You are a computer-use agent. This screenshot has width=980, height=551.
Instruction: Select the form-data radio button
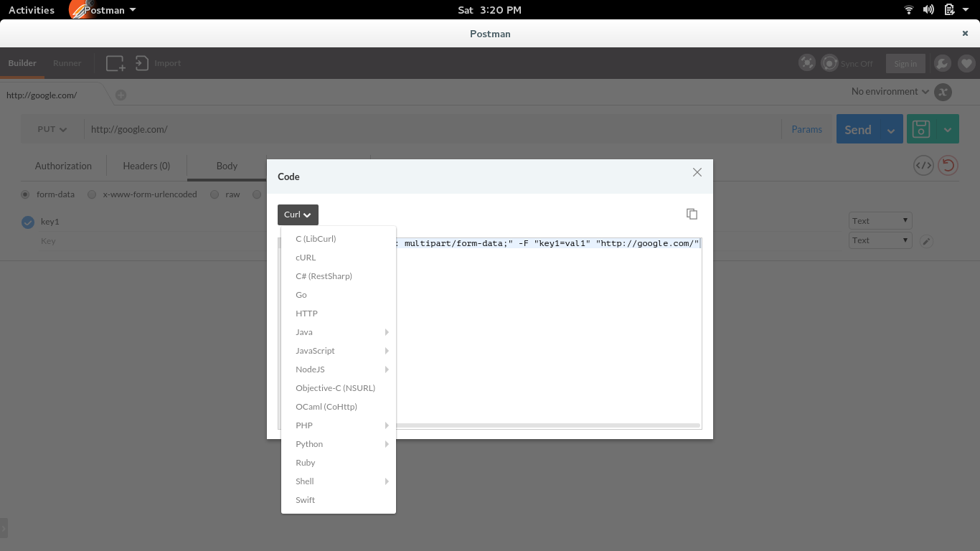point(26,194)
